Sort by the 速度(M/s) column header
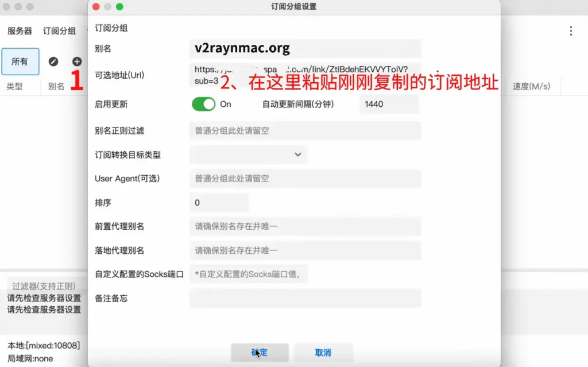 pyautogui.click(x=531, y=86)
